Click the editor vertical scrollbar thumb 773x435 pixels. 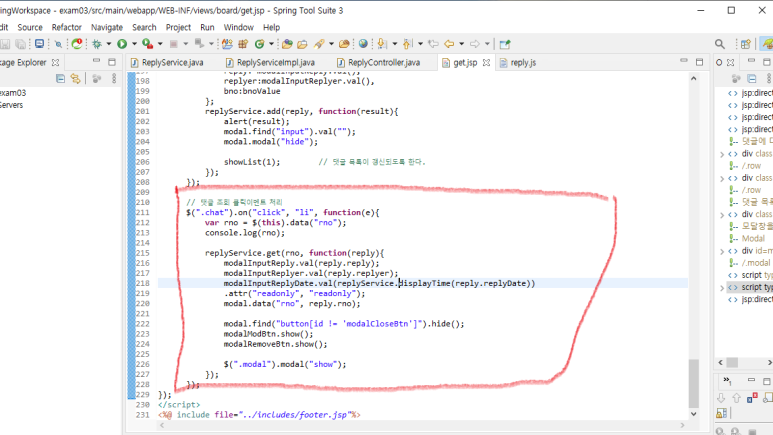pyautogui.click(x=694, y=384)
